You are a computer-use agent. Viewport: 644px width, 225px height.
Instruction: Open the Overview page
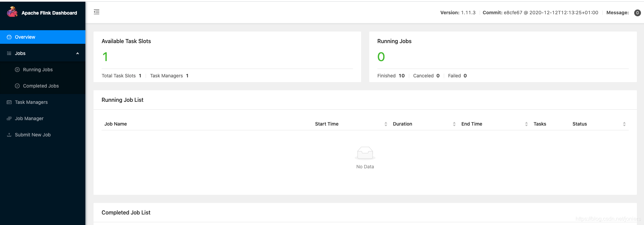point(43,37)
